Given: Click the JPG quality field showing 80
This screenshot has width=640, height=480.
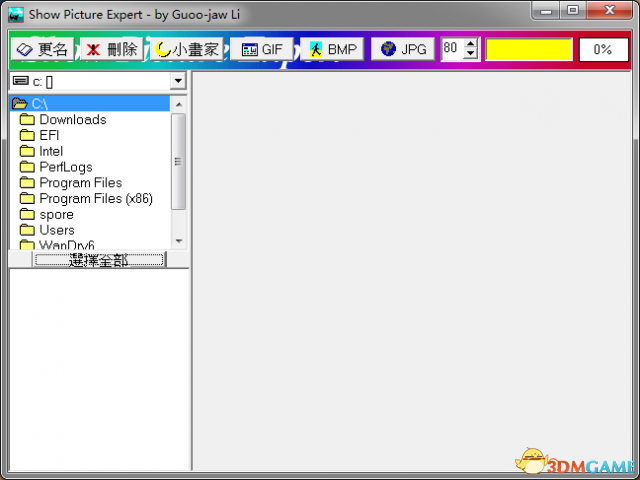Looking at the screenshot, I should click(453, 49).
